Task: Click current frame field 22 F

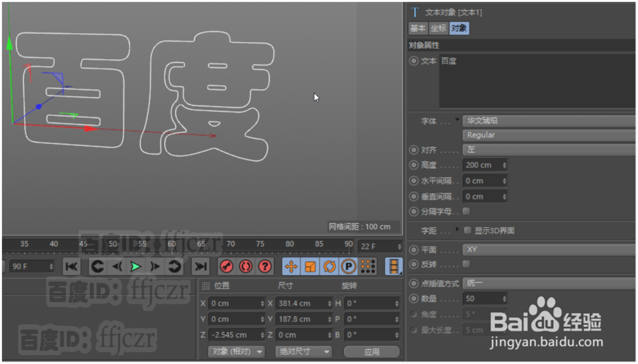Action: (x=377, y=247)
